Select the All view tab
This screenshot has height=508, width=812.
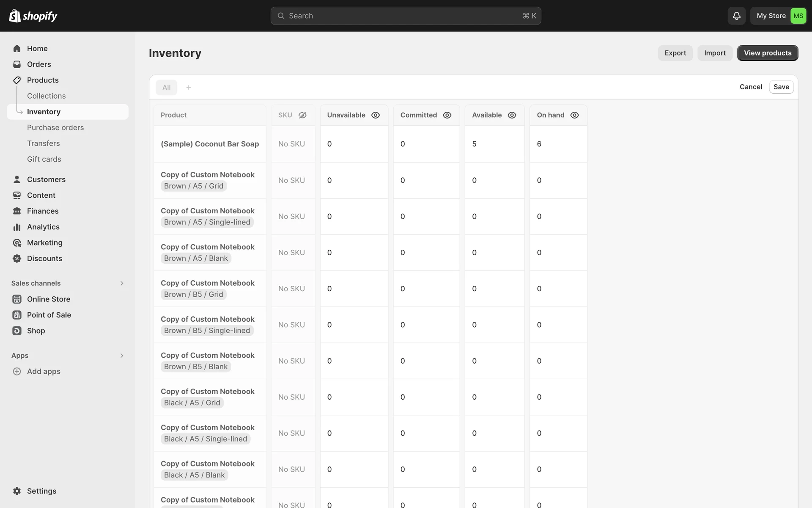click(167, 88)
